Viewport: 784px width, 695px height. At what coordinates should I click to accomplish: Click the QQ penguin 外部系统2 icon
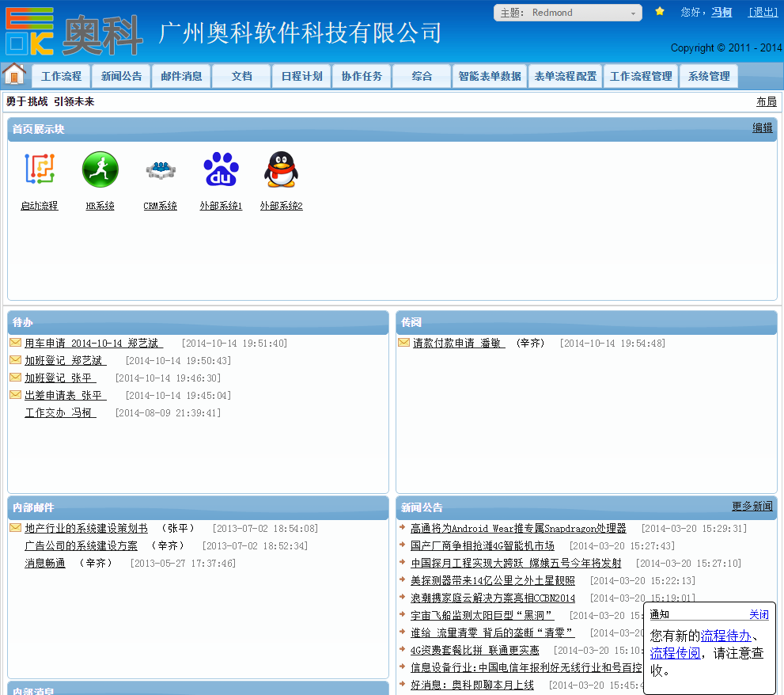pos(281,169)
